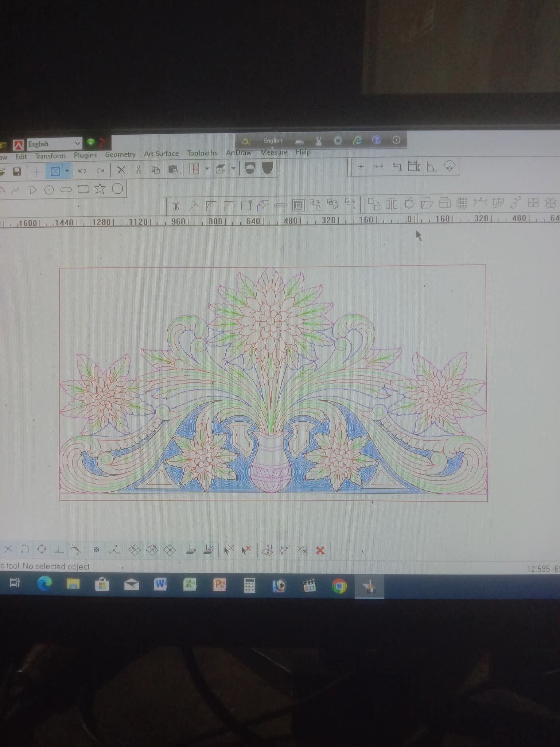560x747 pixels.
Task: Open Microsoft Word from the taskbar
Action: (160, 585)
